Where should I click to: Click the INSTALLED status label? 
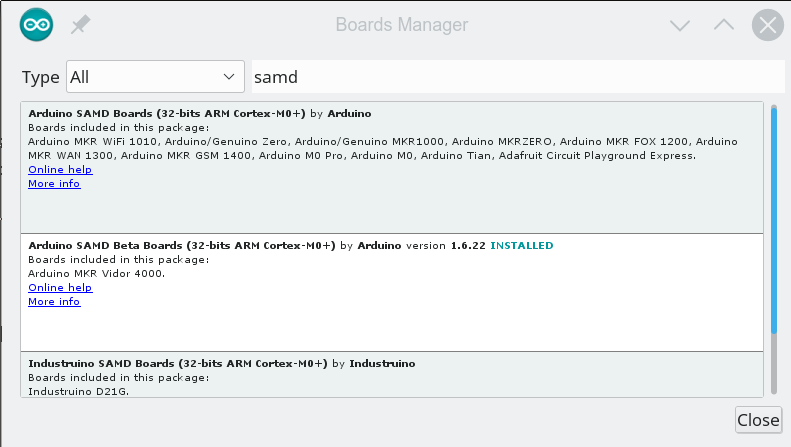click(x=521, y=246)
